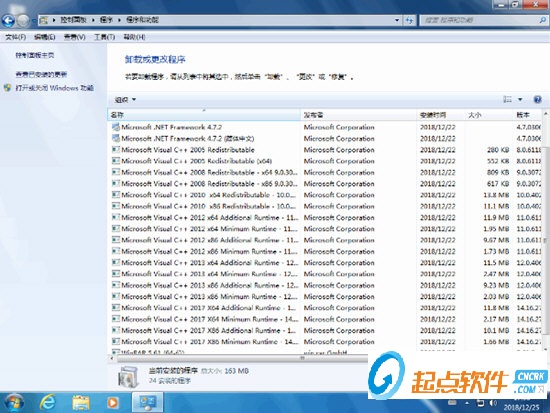Expand the address bar history dropdown

pyautogui.click(x=397, y=20)
